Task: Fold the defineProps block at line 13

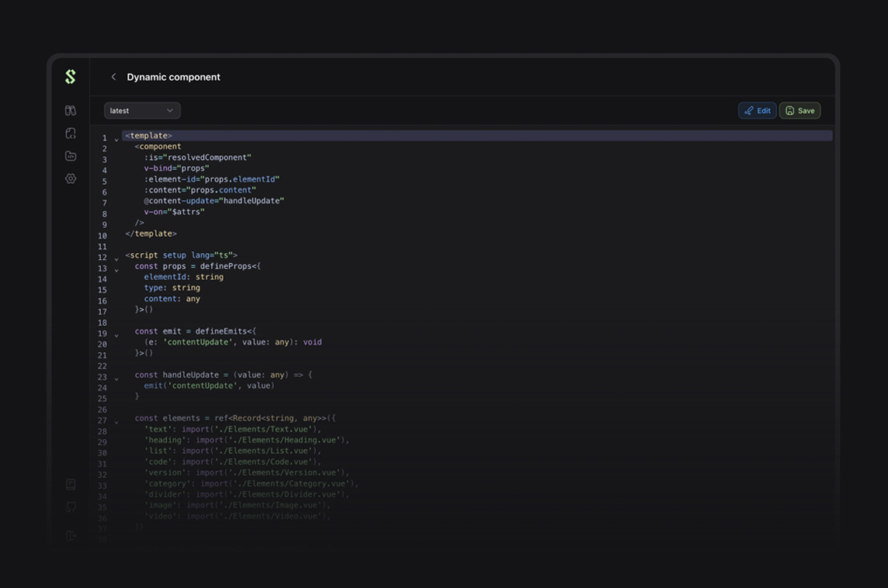Action: pos(116,271)
